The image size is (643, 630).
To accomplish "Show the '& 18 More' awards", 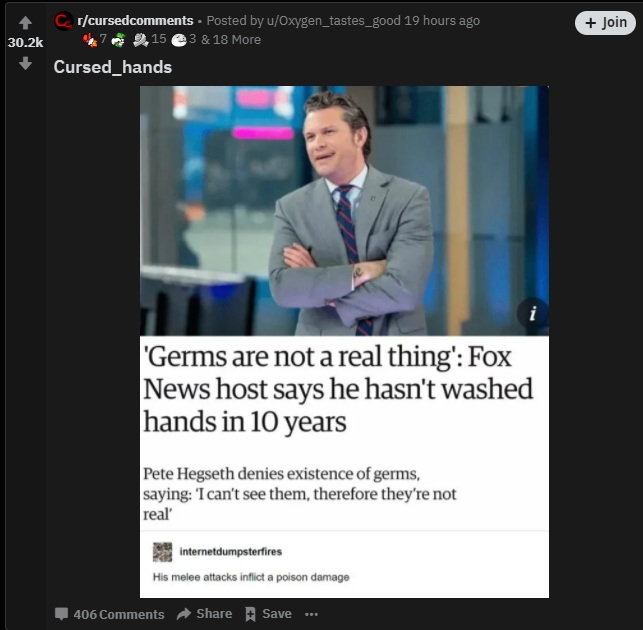I will [231, 40].
